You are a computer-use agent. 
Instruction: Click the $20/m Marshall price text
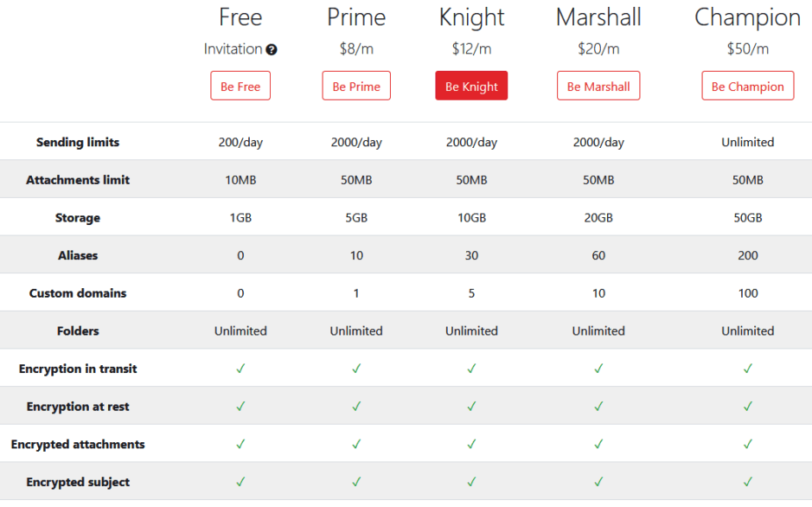coord(598,48)
